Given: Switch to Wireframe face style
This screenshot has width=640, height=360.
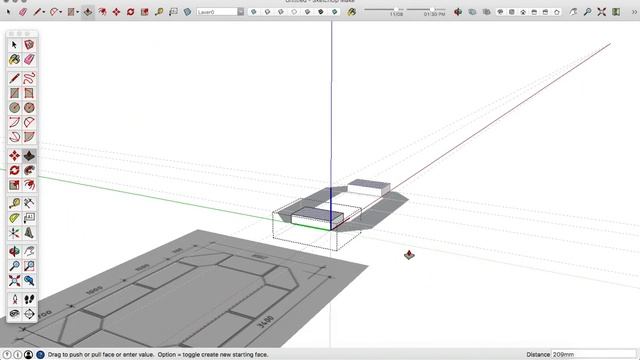Looking at the screenshot, I should 281,12.
